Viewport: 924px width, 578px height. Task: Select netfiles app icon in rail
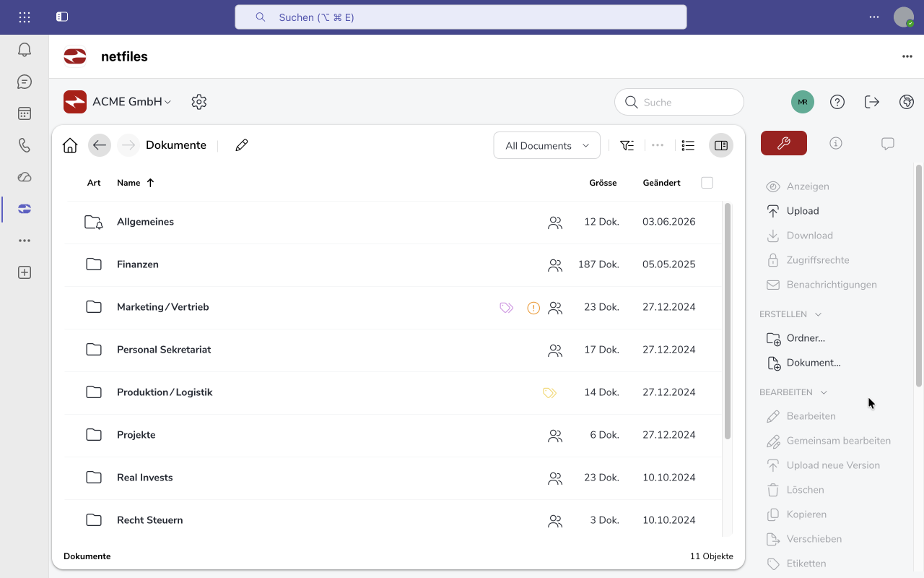(25, 209)
